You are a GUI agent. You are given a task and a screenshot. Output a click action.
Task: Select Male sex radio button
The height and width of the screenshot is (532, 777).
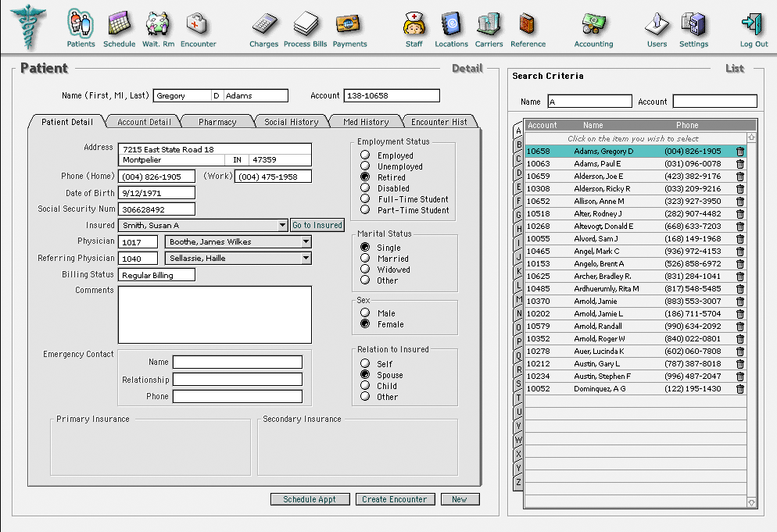(365, 312)
